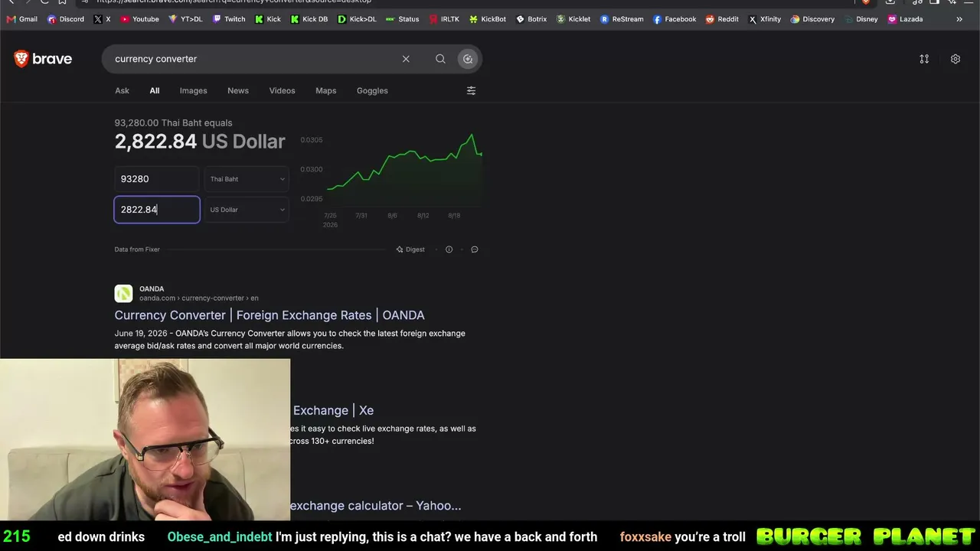Switch to the Images tab

pyautogui.click(x=193, y=90)
